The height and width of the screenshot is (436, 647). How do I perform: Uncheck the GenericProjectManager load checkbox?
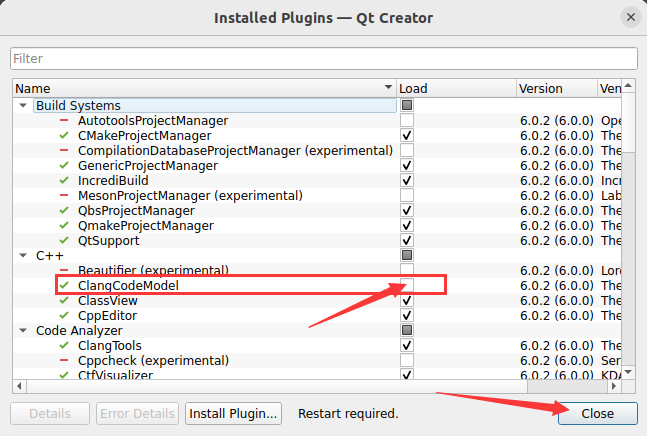coord(407,165)
